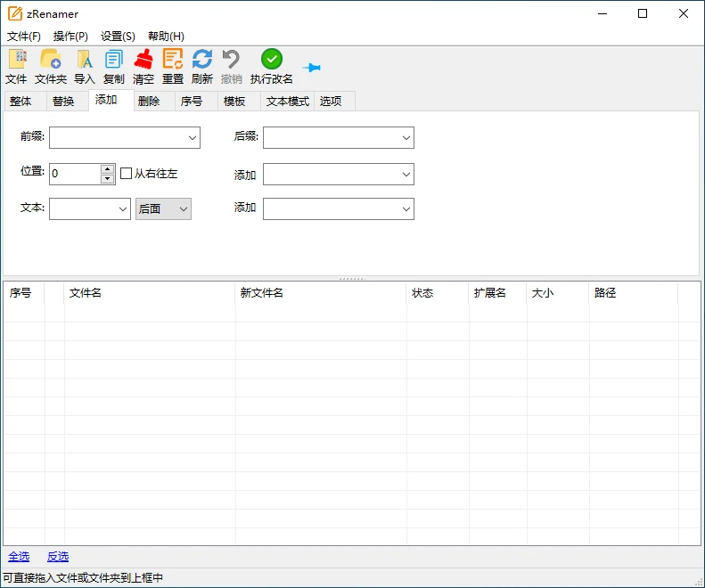Refresh the list using the 刷新 icon
The height and width of the screenshot is (588, 705).
pyautogui.click(x=202, y=60)
